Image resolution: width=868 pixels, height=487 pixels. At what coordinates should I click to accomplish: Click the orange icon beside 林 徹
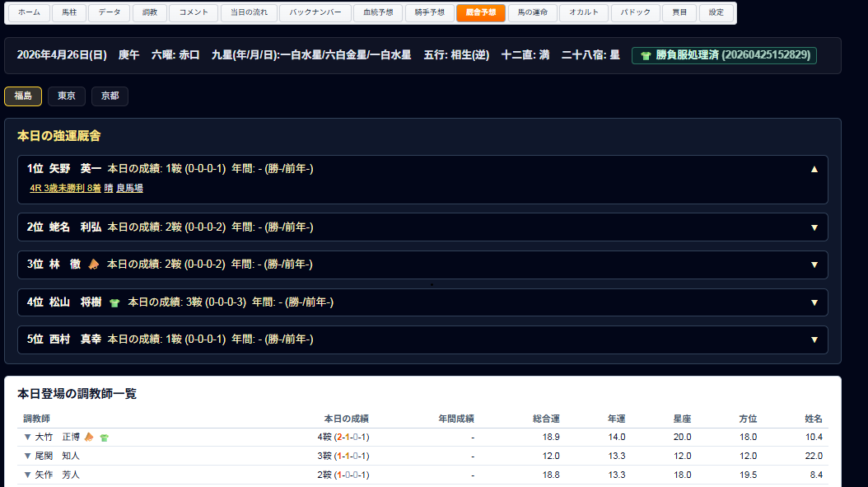click(94, 265)
